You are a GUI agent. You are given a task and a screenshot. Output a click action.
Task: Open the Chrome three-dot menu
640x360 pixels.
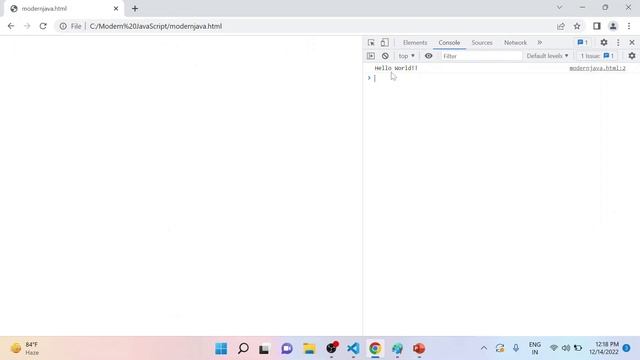(x=629, y=26)
